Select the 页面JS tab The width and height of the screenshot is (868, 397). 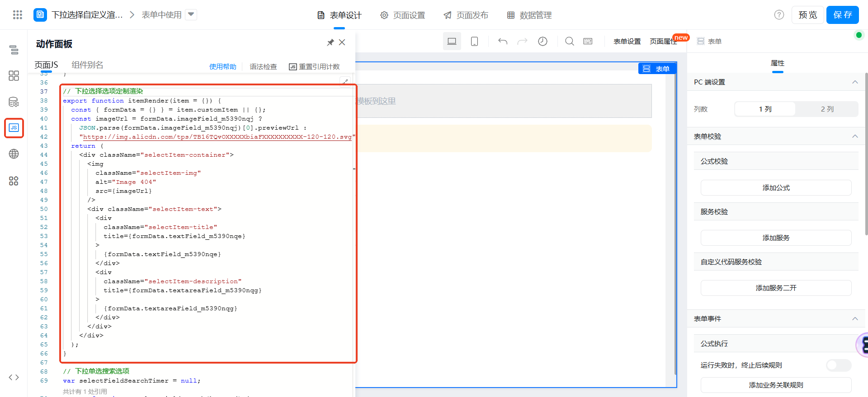point(46,65)
